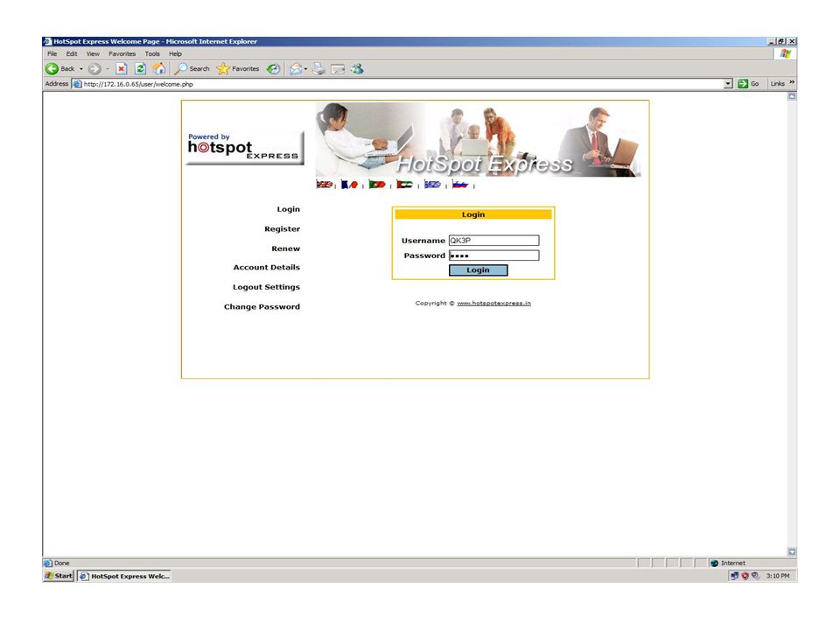This screenshot has height=630, width=840.
Task: Select the Russian flag language
Action: coord(459,185)
